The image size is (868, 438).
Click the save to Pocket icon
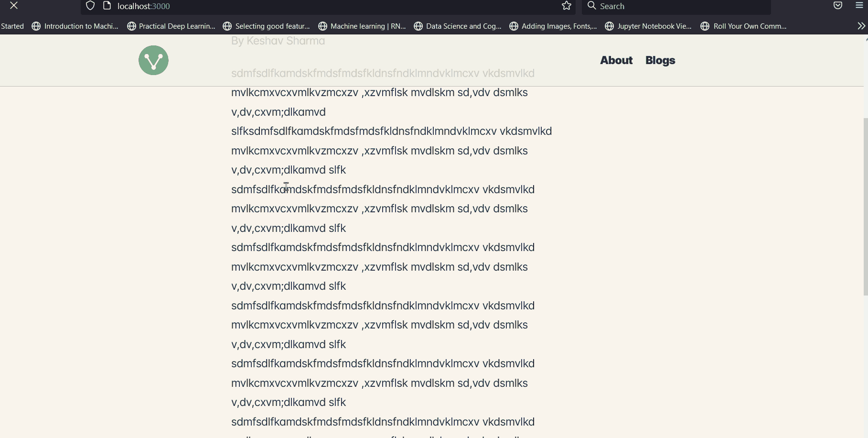click(837, 6)
